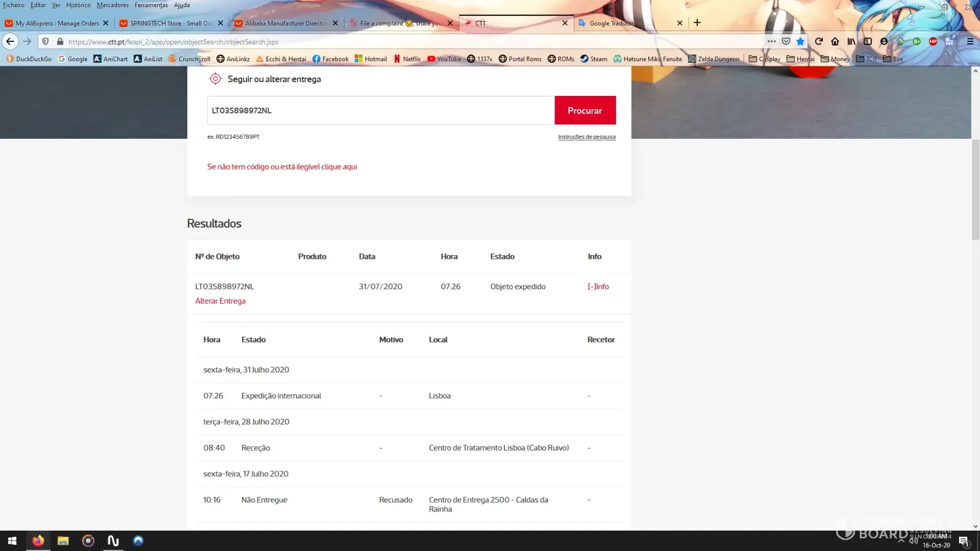The image size is (980, 551).
Task: Open the Histórico menu
Action: click(78, 5)
